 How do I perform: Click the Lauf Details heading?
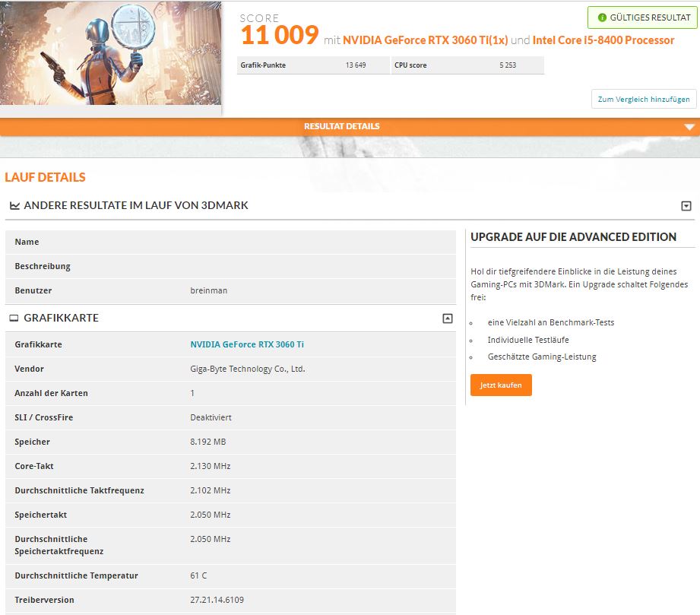tap(45, 177)
